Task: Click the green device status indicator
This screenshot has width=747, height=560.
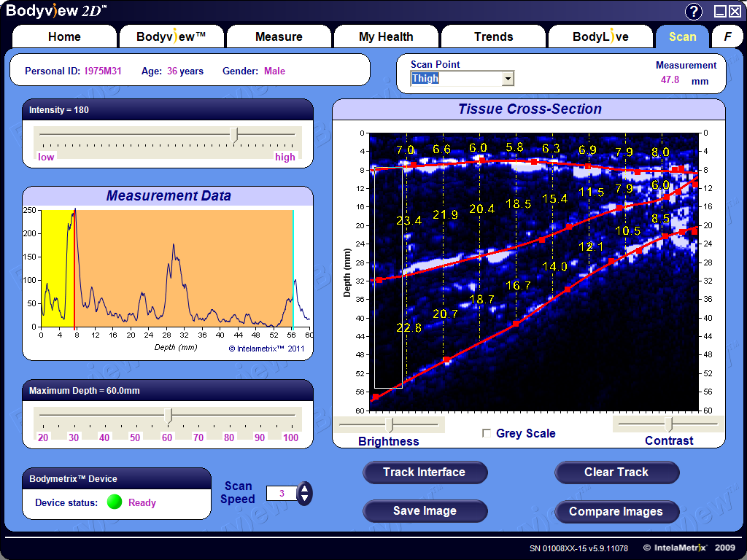Action: (x=115, y=502)
